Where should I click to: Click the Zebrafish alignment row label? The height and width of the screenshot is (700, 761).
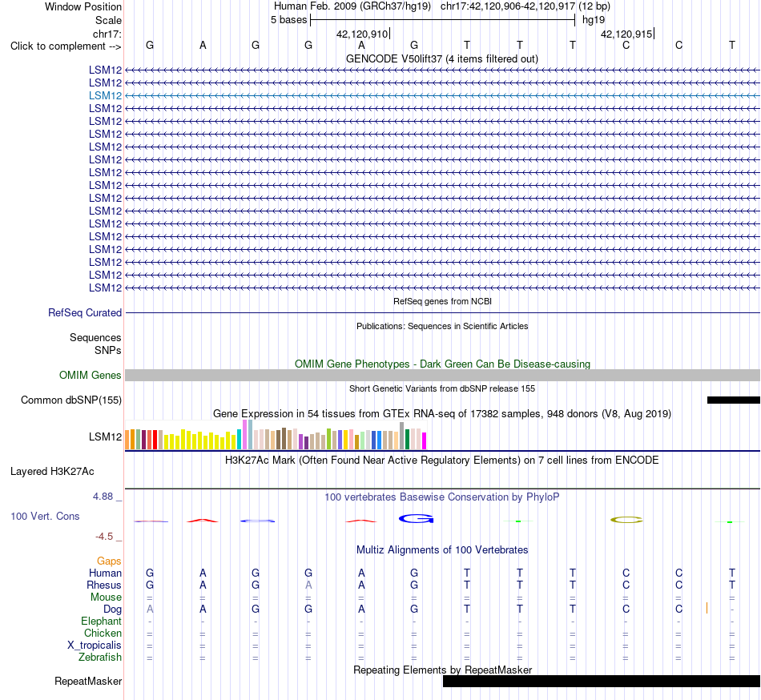point(100,658)
